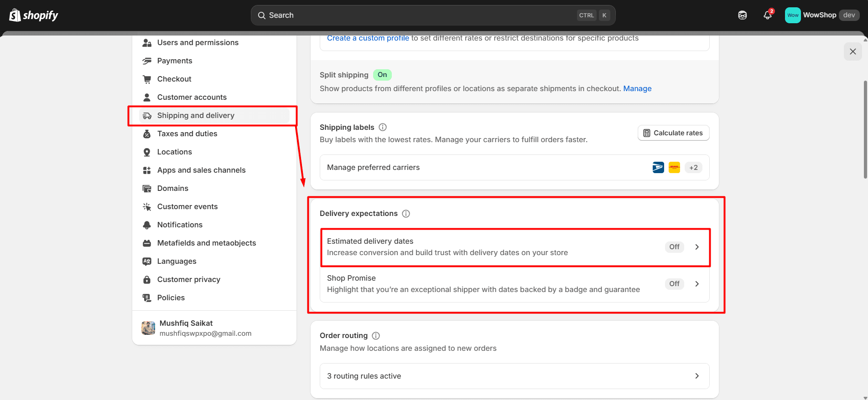Expand the Shop Promise chevron

click(x=697, y=284)
